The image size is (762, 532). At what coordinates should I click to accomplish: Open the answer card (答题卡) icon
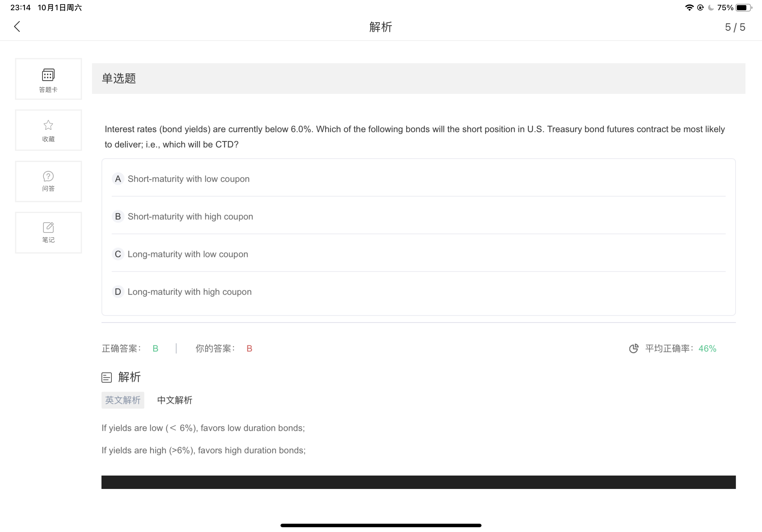click(x=49, y=75)
